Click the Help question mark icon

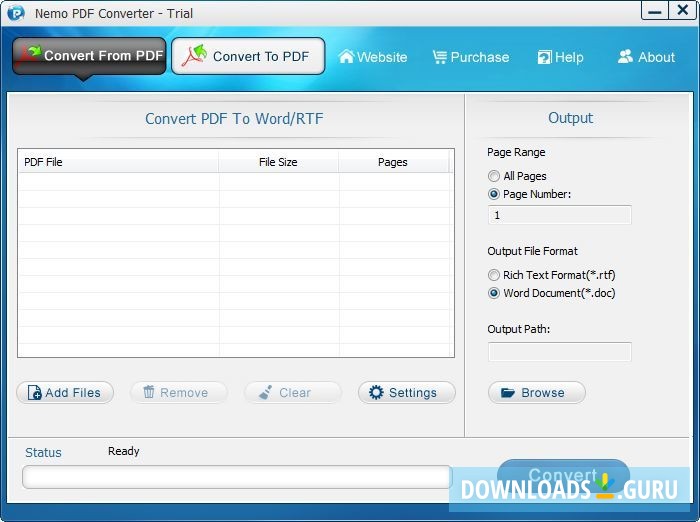point(544,57)
